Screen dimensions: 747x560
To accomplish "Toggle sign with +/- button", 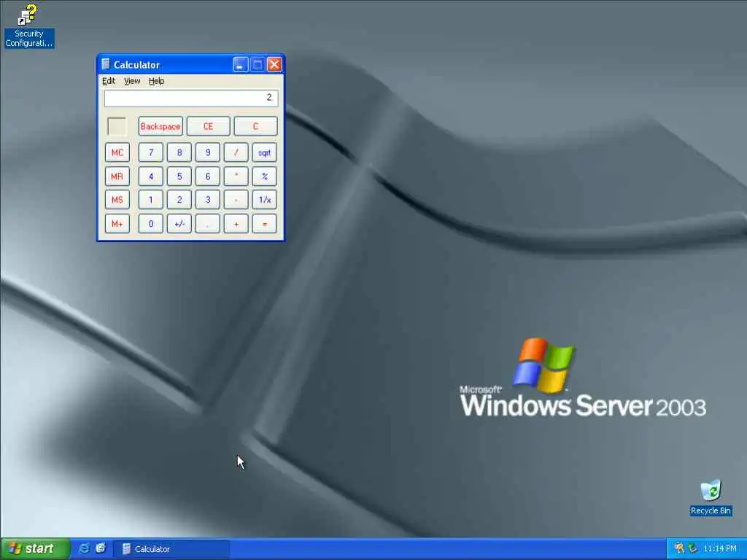I will [x=179, y=224].
